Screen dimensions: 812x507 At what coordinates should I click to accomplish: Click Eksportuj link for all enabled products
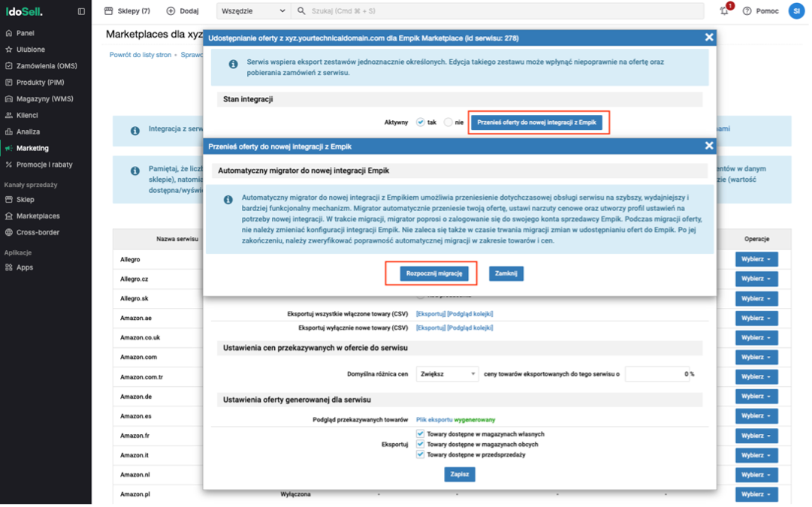click(x=431, y=314)
